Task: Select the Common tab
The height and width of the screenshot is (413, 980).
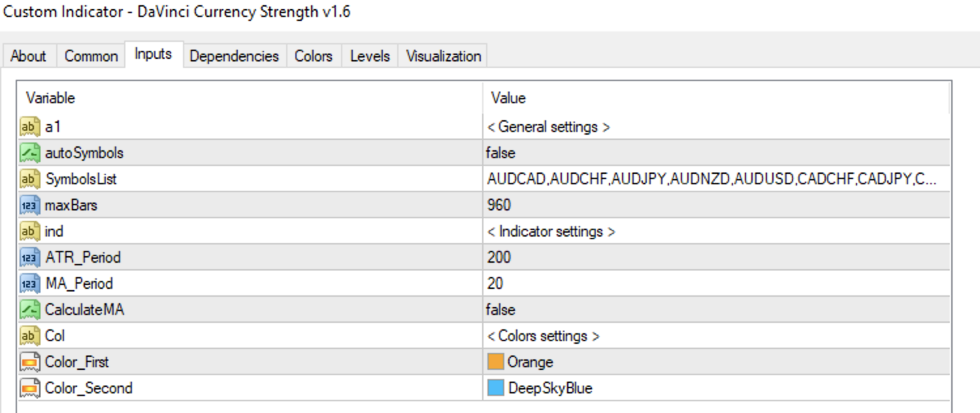Action: [x=91, y=56]
